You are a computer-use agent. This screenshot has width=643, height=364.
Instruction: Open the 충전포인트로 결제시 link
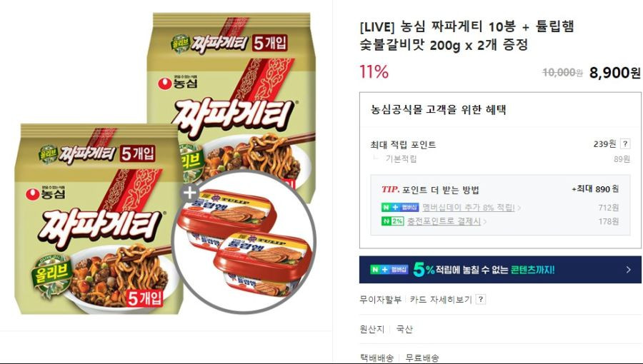[x=444, y=221]
